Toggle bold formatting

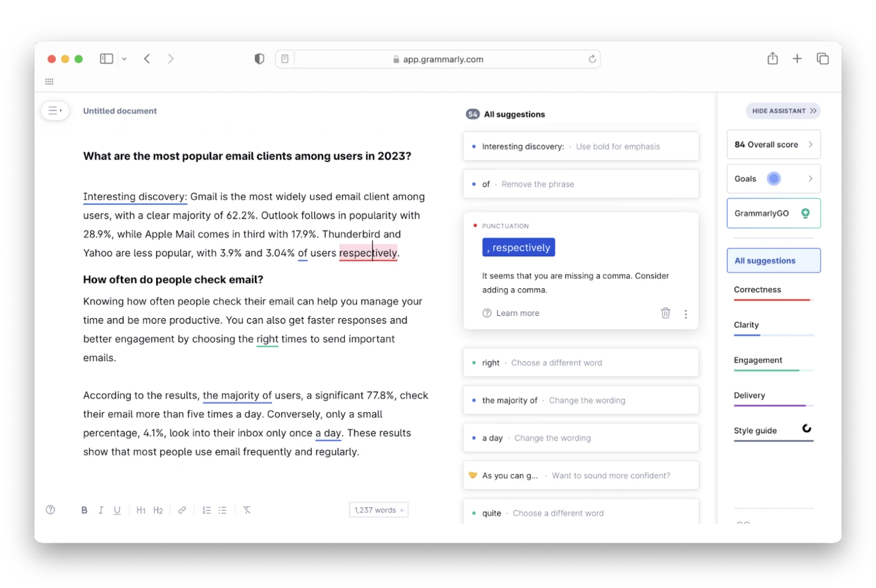(84, 510)
